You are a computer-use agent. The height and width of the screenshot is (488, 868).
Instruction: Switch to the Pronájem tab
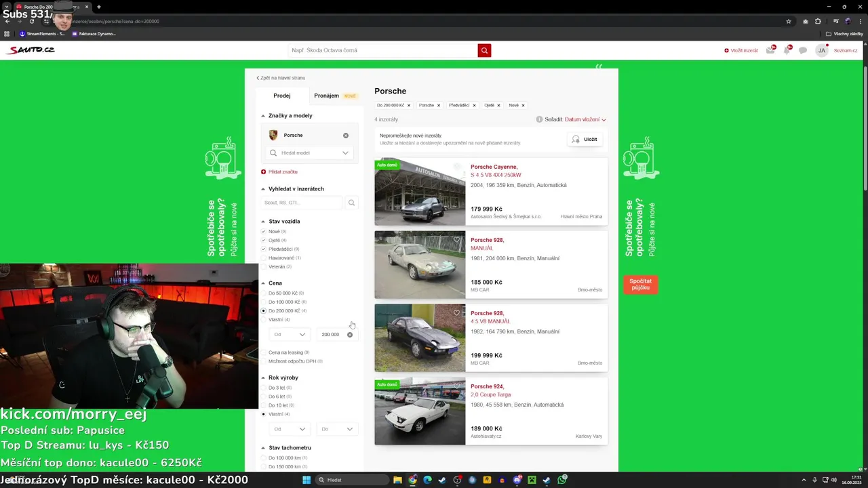[x=335, y=96]
